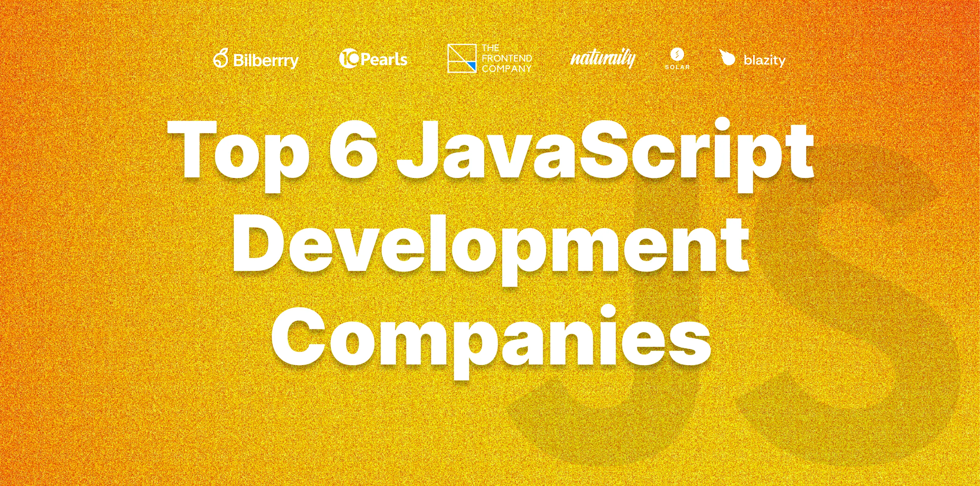
Task: Click the Solar circle logo icon
Action: click(x=677, y=54)
